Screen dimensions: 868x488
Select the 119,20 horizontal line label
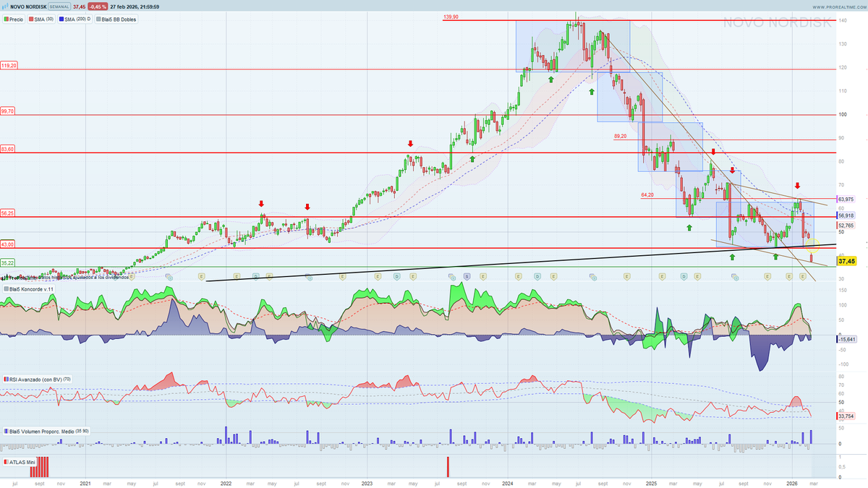pyautogui.click(x=9, y=65)
